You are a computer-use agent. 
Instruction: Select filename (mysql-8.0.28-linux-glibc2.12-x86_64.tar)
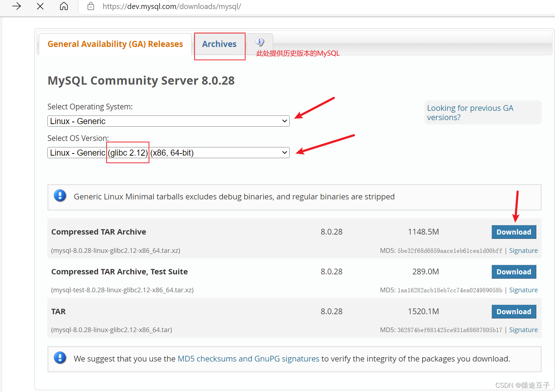click(x=112, y=330)
